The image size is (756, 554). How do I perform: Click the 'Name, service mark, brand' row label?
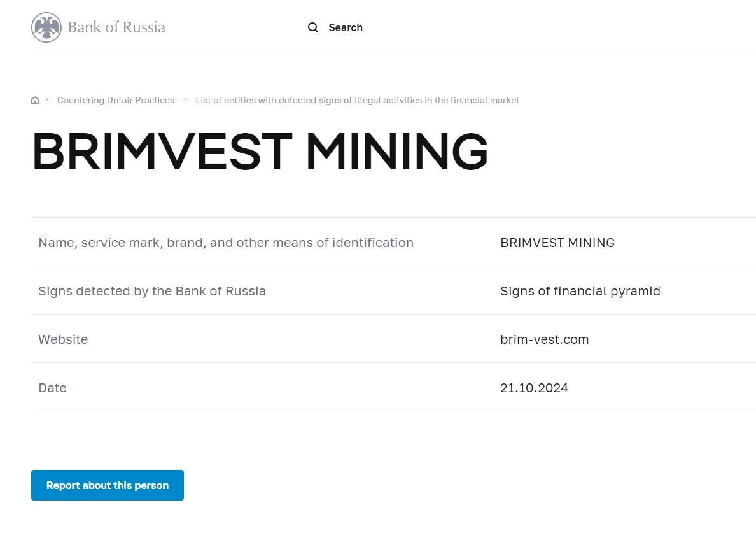(226, 243)
